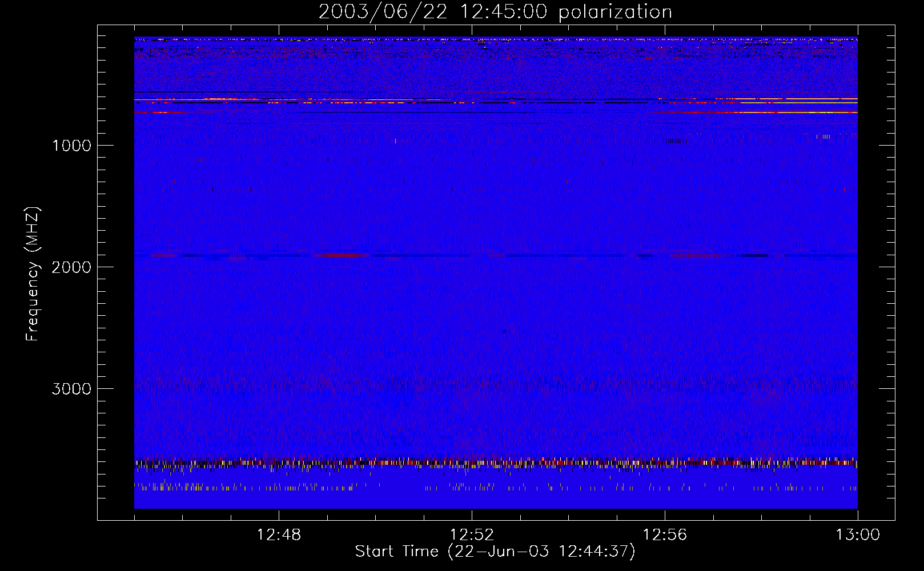This screenshot has width=924, height=571.
Task: Click the 13:00 time tick label
Action: pos(858,535)
